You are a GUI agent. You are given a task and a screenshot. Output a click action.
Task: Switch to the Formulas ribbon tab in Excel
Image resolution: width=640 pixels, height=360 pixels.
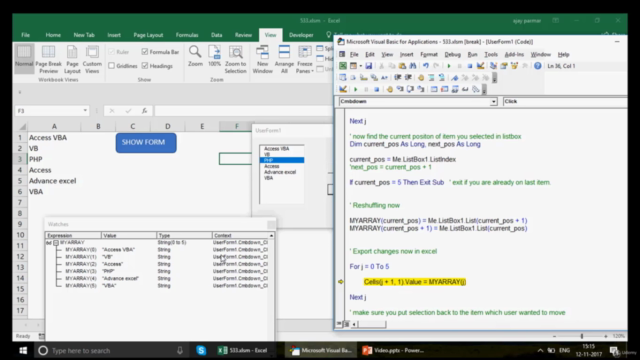click(x=187, y=35)
